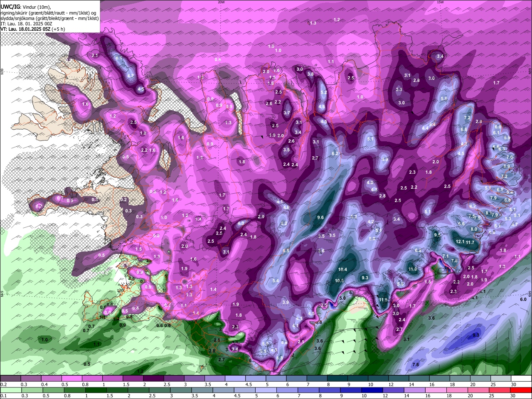Click the dark purple snow swatch labeled 2
Image resolution: width=532 pixels, height=399 pixels.
coord(153,379)
